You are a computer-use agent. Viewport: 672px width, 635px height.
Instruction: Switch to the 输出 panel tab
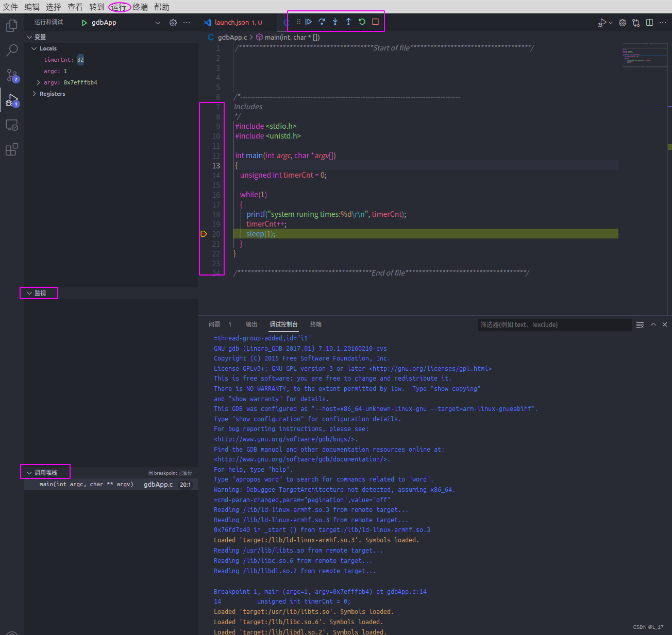coord(251,324)
